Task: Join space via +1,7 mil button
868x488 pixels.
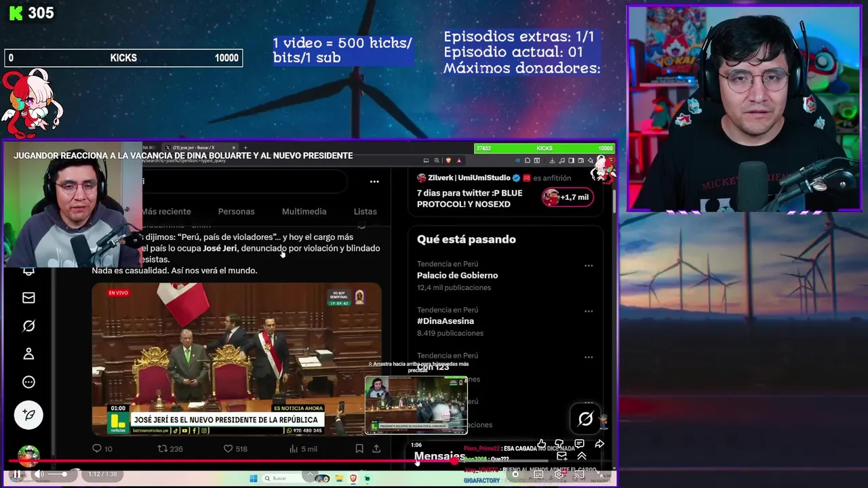Action: tap(567, 197)
